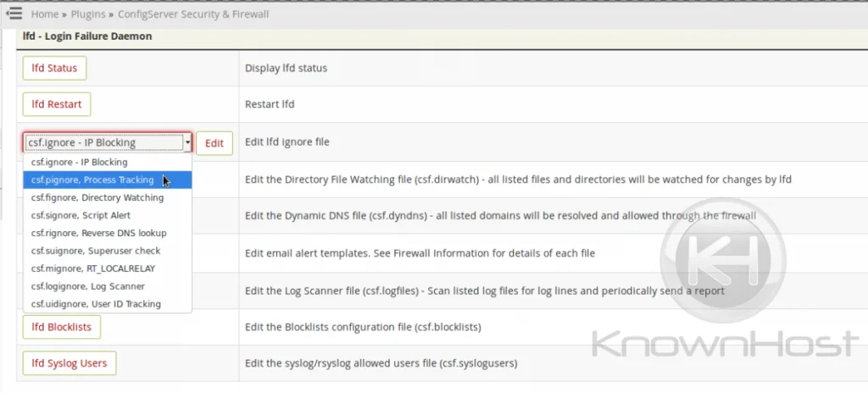Choose csf.pignore, Process Tracking option
Image resolution: width=868 pixels, height=393 pixels.
[x=92, y=180]
